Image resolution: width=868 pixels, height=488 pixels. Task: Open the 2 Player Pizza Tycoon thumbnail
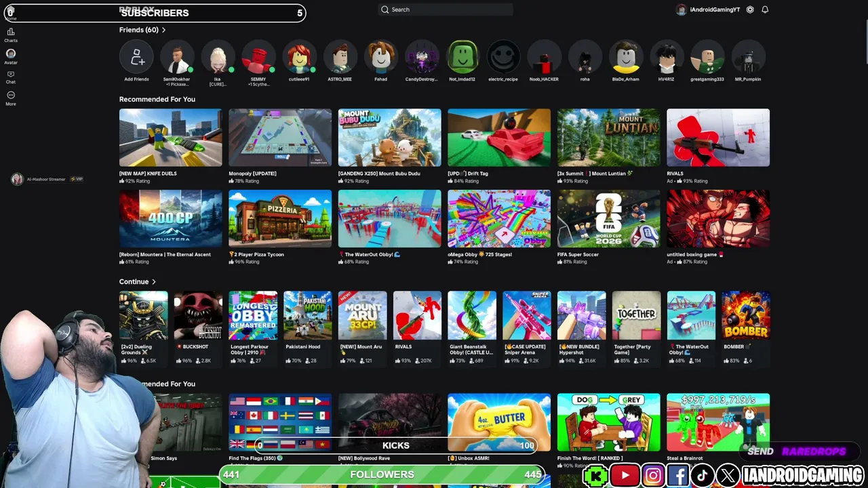pyautogui.click(x=280, y=219)
